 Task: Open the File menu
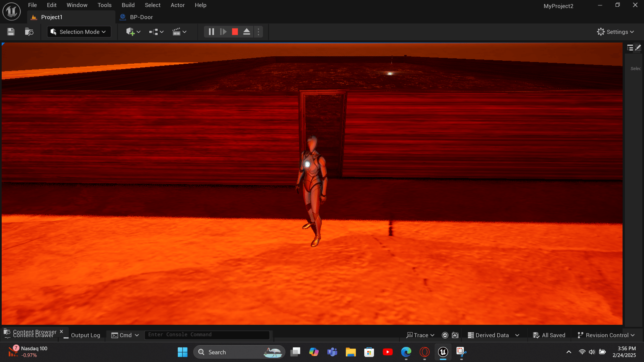32,5
